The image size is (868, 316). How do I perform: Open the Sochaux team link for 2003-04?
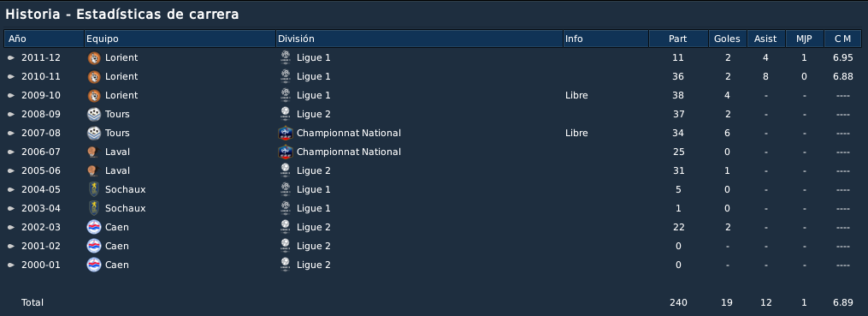(x=126, y=208)
